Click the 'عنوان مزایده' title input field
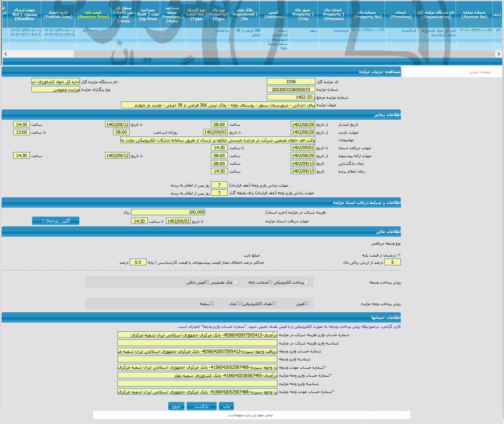The width and height of the screenshot is (504, 424). (218, 105)
